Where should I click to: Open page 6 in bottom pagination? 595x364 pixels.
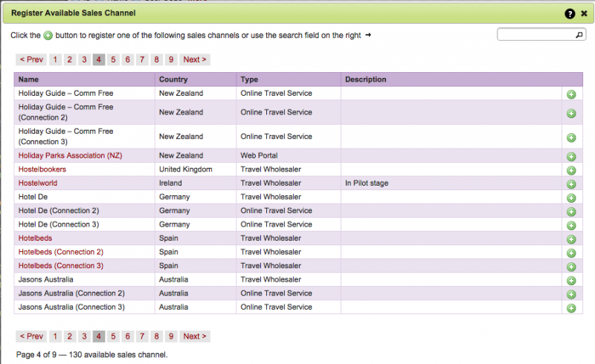point(127,337)
